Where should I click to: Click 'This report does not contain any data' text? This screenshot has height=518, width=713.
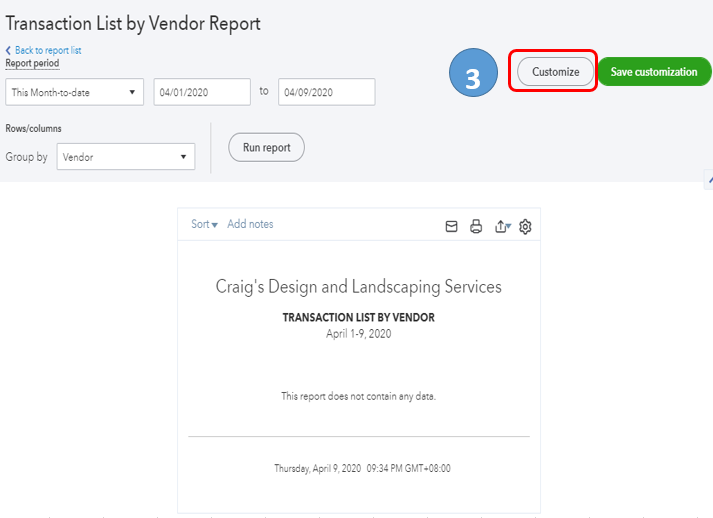click(358, 396)
